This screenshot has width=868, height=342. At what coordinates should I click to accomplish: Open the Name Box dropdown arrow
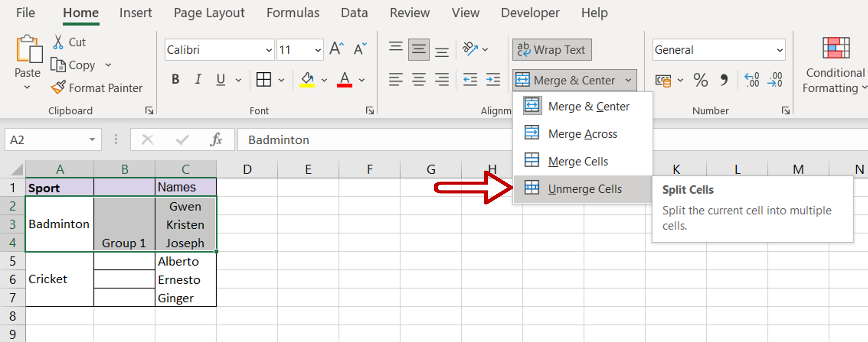tap(92, 139)
